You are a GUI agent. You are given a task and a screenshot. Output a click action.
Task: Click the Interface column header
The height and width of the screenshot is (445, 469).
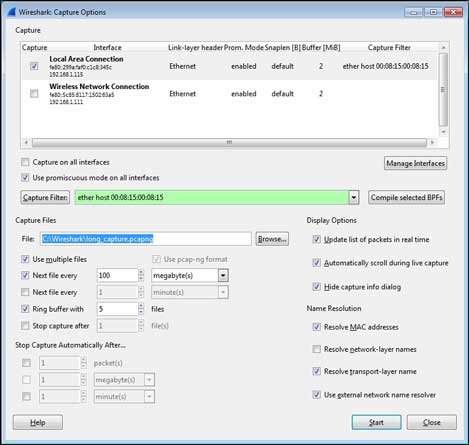(x=107, y=48)
